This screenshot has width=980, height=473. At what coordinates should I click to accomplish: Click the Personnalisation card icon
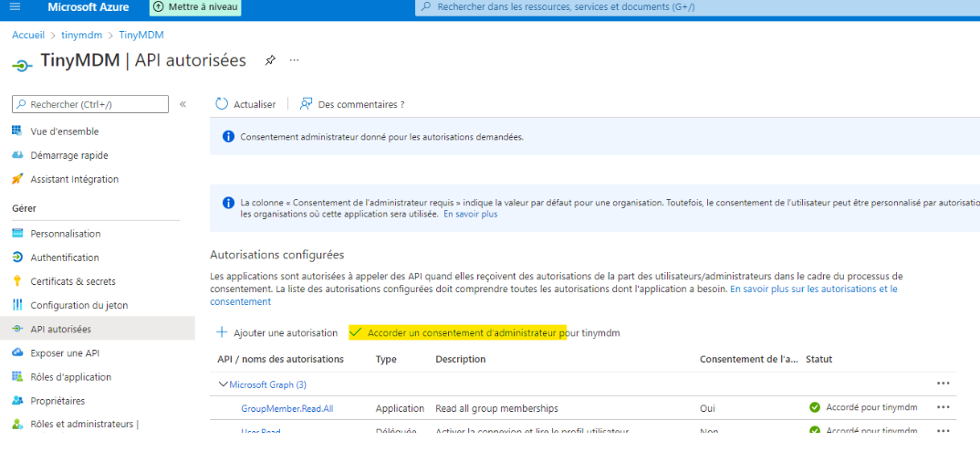(17, 234)
